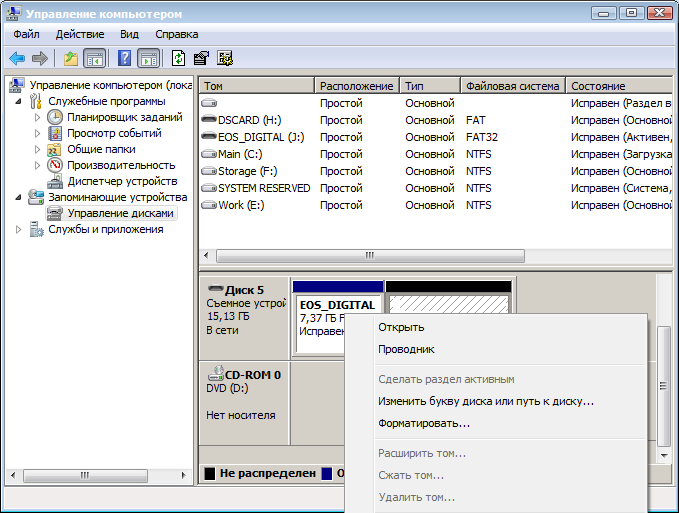Viewport: 679px width, 513px height.
Task: Open Help via blue question mark icon
Action: tap(125, 59)
